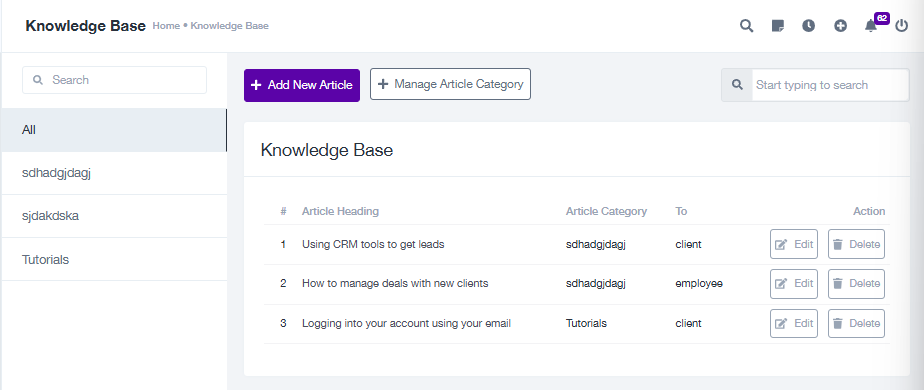924x390 pixels.
Task: Open the search icon in the top header
Action: 746,26
